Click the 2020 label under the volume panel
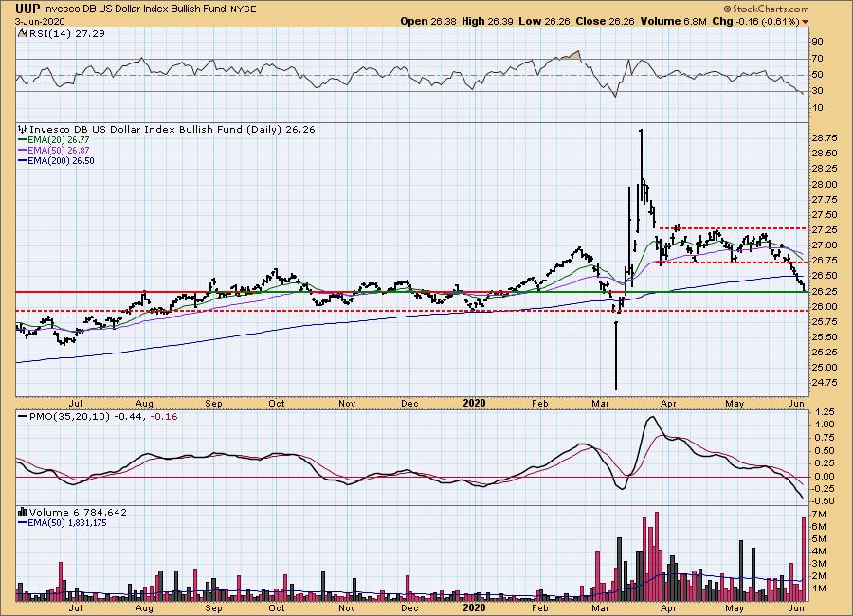Image resolution: width=853 pixels, height=616 pixels. pyautogui.click(x=474, y=607)
